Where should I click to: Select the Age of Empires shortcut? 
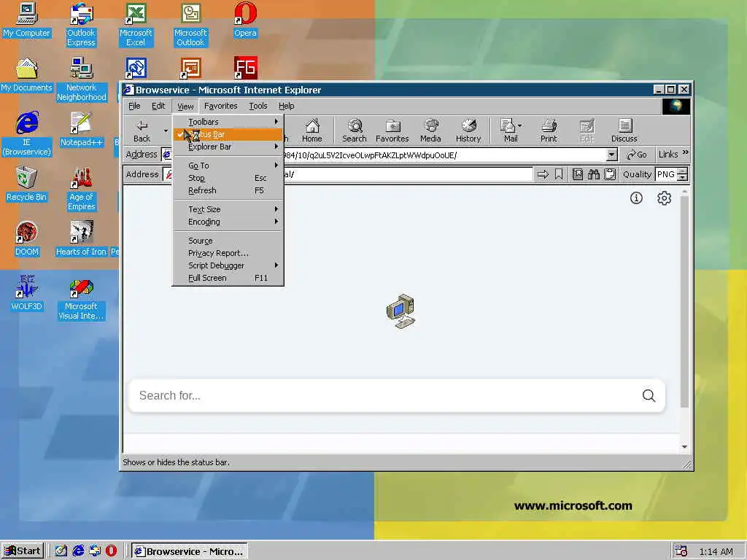coord(82,189)
